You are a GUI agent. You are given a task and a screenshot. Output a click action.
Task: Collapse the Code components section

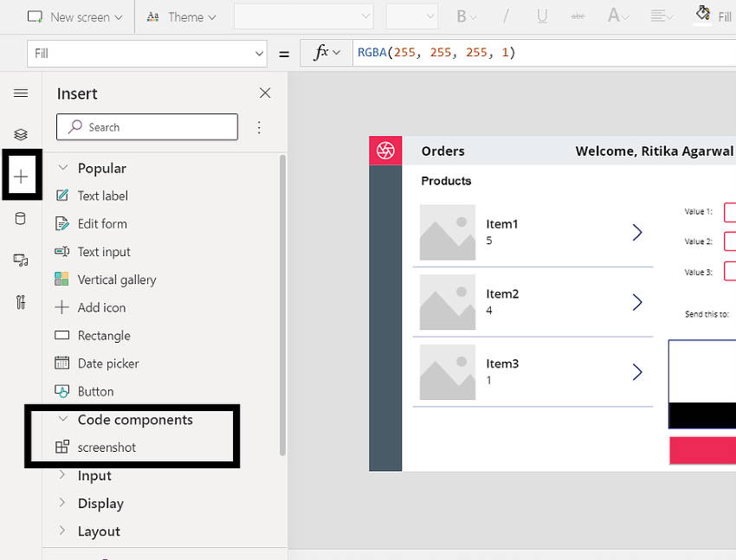pyautogui.click(x=63, y=419)
